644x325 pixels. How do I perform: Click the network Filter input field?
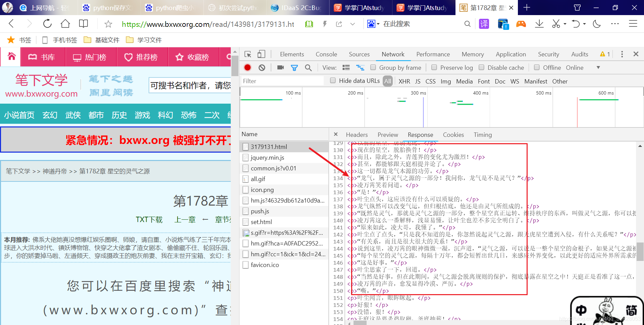282,81
